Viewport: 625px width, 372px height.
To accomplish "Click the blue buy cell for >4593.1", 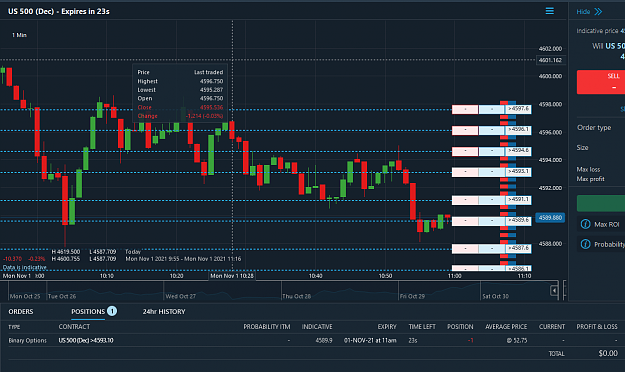I will (491, 172).
